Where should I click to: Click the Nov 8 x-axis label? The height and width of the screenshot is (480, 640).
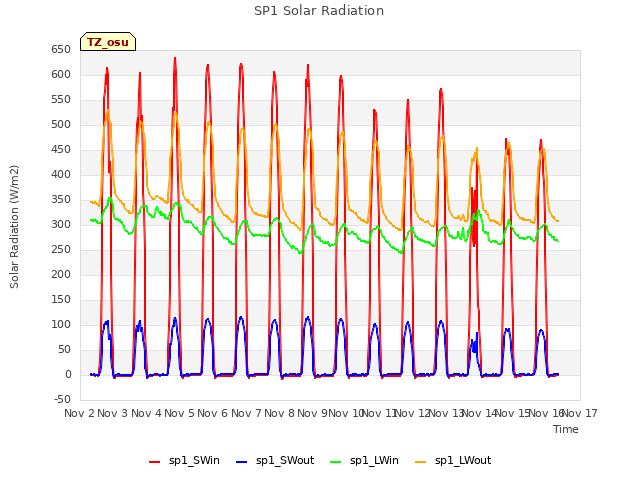(x=280, y=413)
